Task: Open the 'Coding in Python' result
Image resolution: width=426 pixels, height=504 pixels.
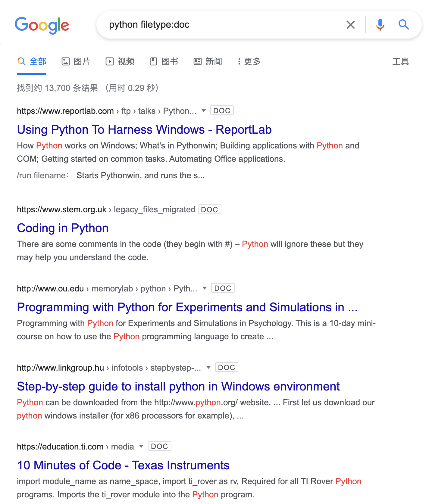Action: pos(63,228)
